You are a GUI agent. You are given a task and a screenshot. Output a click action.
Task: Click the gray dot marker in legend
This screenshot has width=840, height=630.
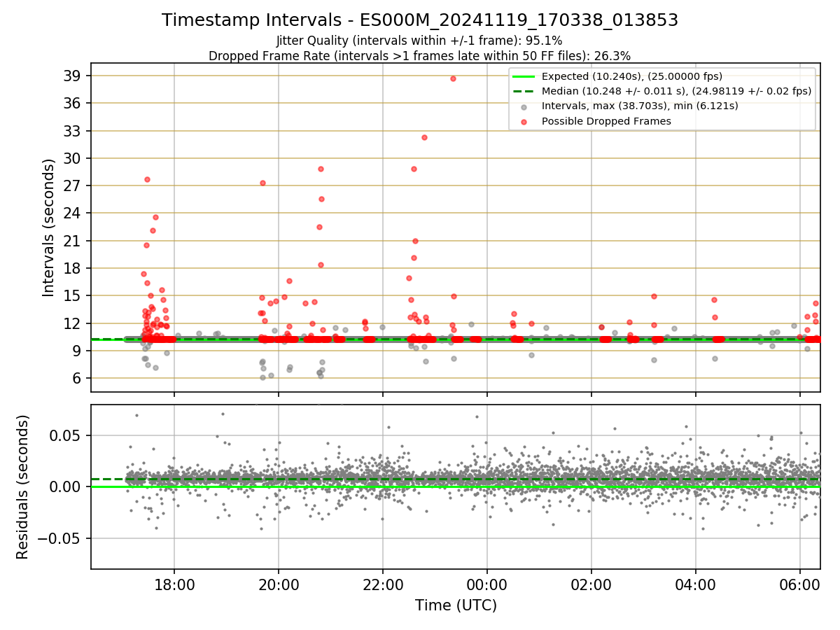point(524,106)
